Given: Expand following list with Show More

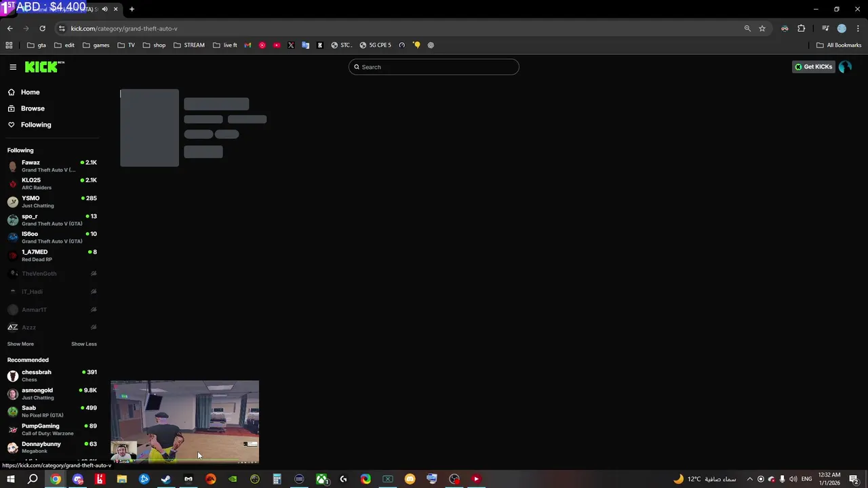Looking at the screenshot, I should tap(20, 344).
